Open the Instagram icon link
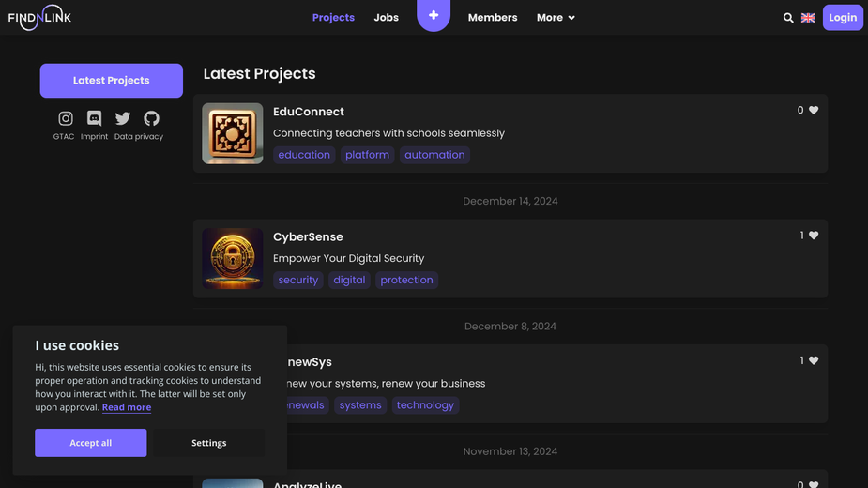 pos(66,118)
